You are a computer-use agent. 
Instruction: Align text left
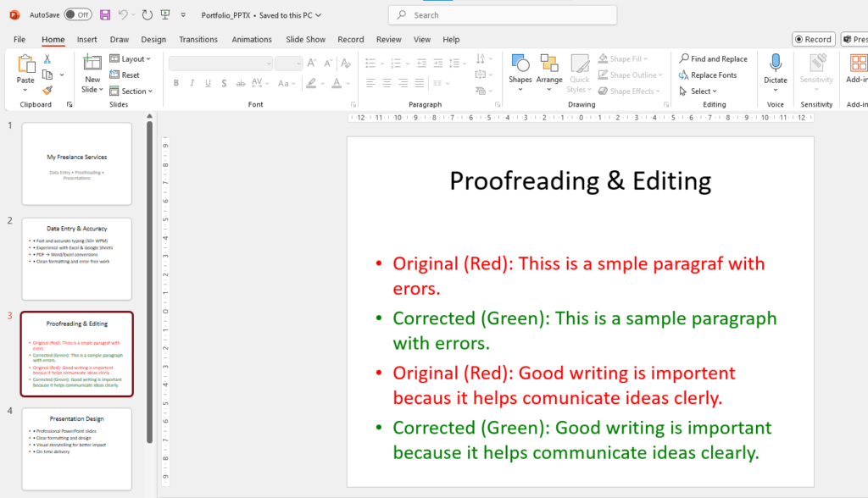[371, 83]
